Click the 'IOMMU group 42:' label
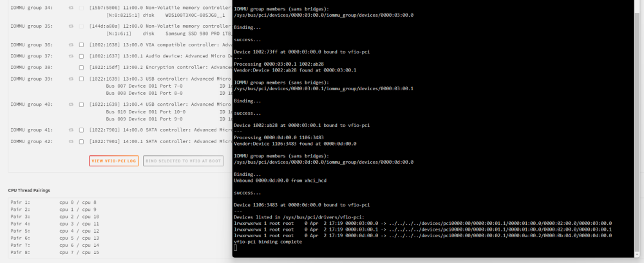The height and width of the screenshot is (263, 644). click(32, 142)
